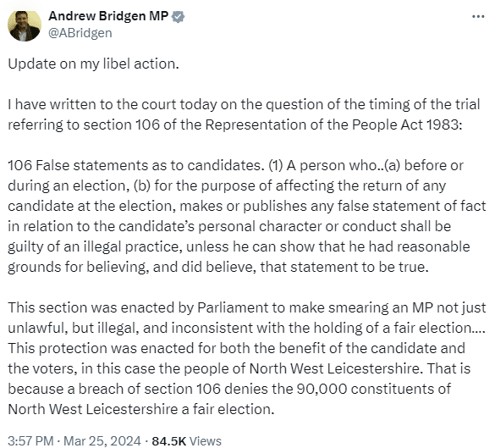The image size is (495, 448).
Task: Click the verified badge next to the name
Action: point(178,17)
